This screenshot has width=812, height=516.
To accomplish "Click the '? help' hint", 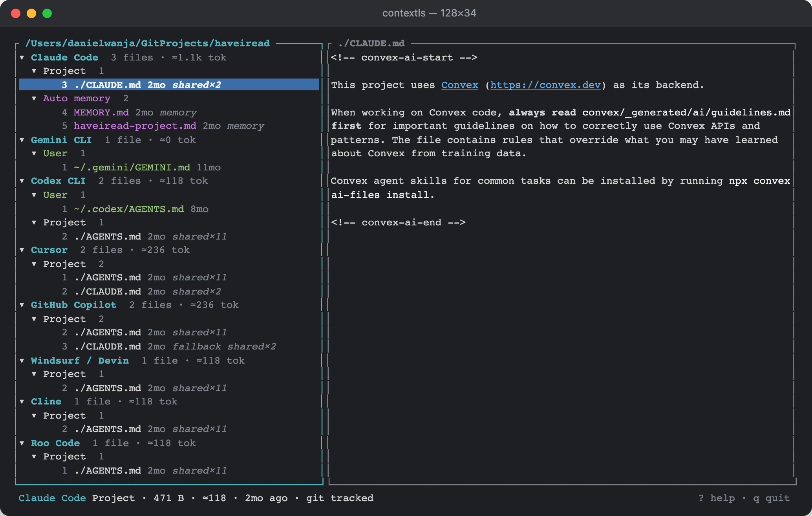I will (717, 498).
